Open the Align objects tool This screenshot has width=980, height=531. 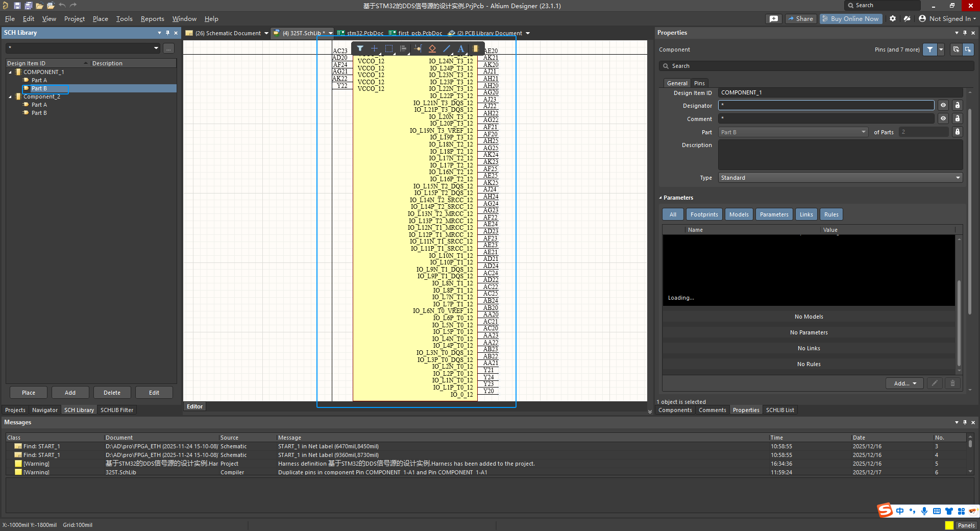tap(403, 49)
